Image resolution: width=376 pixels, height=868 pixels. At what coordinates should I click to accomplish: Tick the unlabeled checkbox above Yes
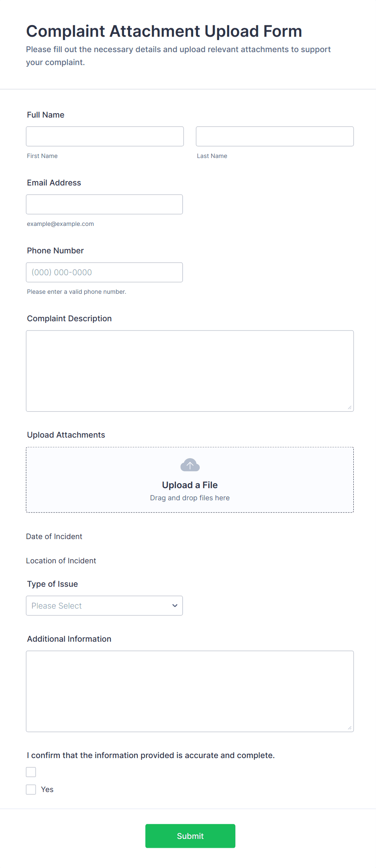(x=31, y=772)
